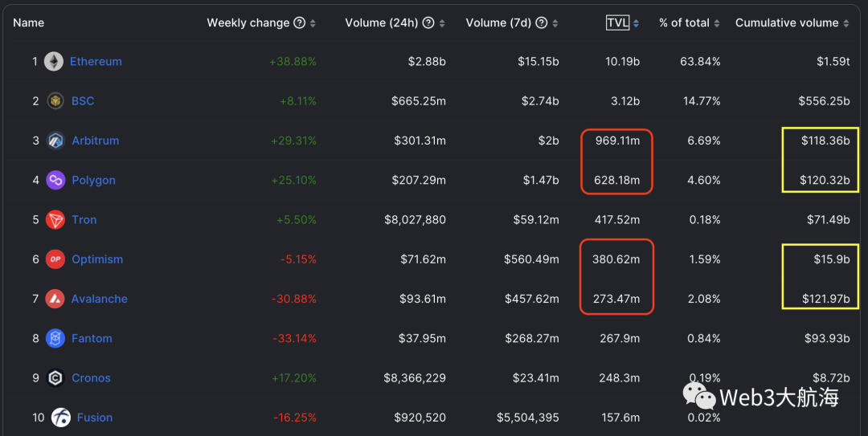This screenshot has width=868, height=436.
Task: Click the Polygon purple logo icon
Action: coord(55,181)
